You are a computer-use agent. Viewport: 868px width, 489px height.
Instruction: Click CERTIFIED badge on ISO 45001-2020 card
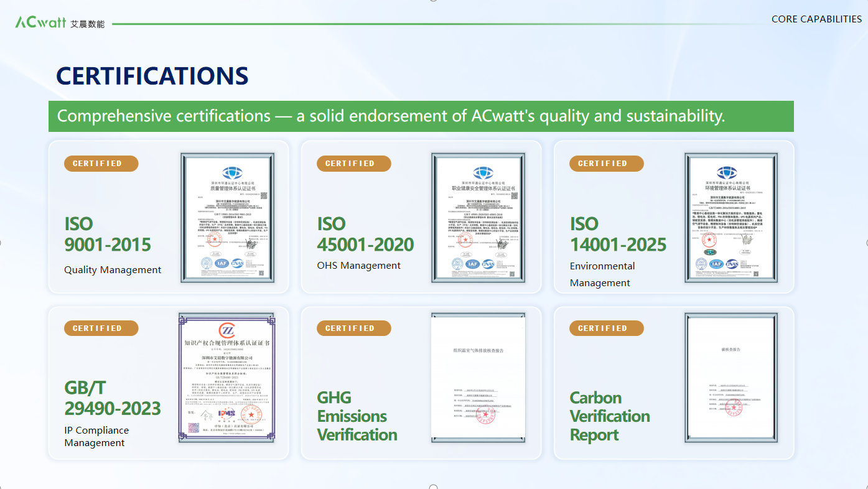[354, 164]
